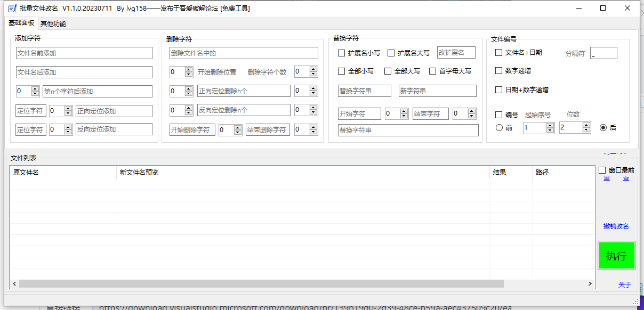Increment the 位数 value with its up arrow
This screenshot has height=310, width=644.
[x=586, y=125]
